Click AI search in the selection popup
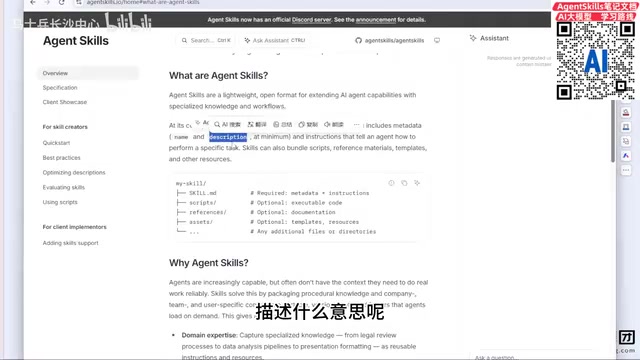 coord(227,124)
